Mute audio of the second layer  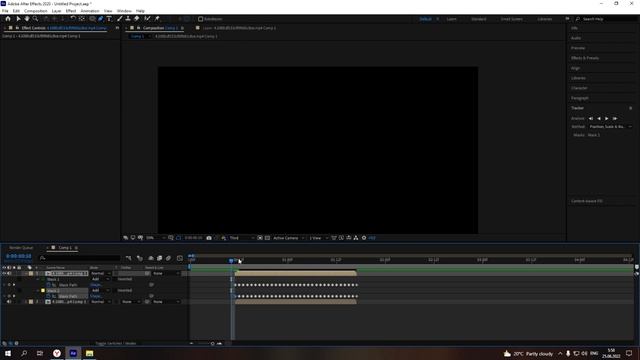(x=9, y=302)
